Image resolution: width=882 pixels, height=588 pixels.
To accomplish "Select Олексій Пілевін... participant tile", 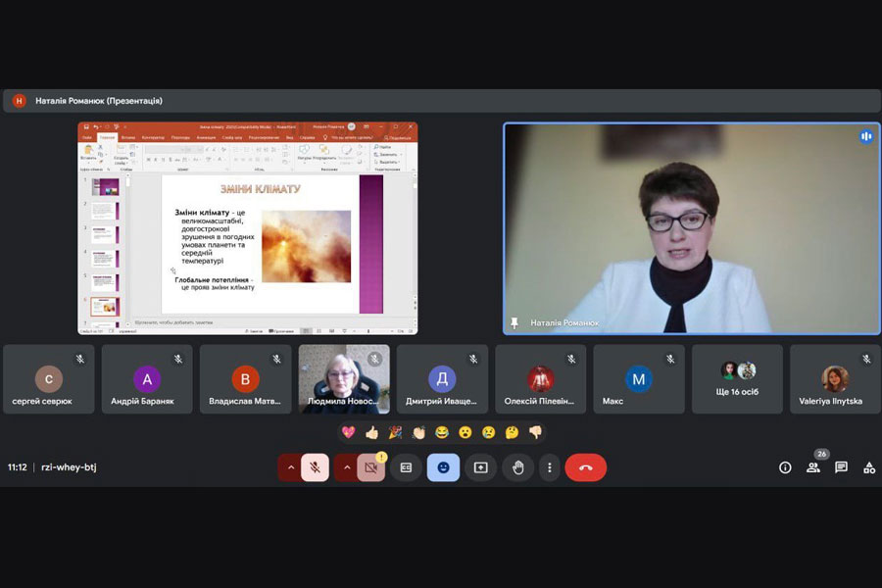I will [541, 379].
